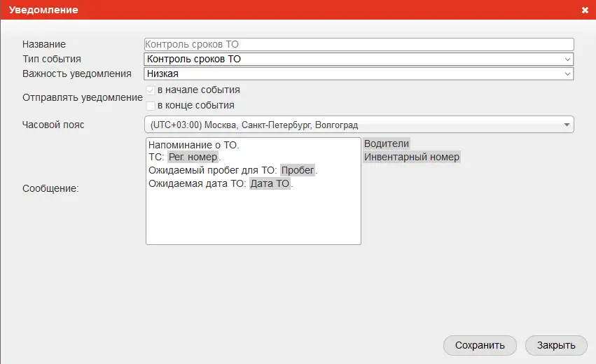The height and width of the screenshot is (364, 596).
Task: Select the 'Рег. номер' tag in the message
Action: point(193,157)
